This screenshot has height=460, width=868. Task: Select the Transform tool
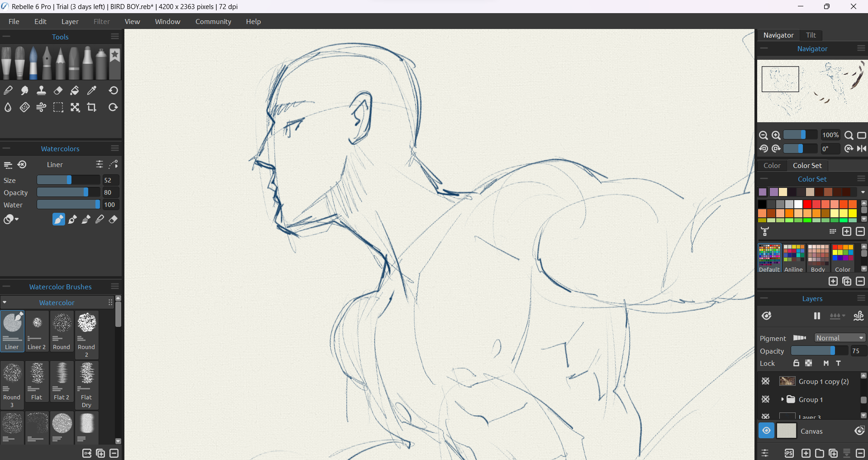[75, 107]
